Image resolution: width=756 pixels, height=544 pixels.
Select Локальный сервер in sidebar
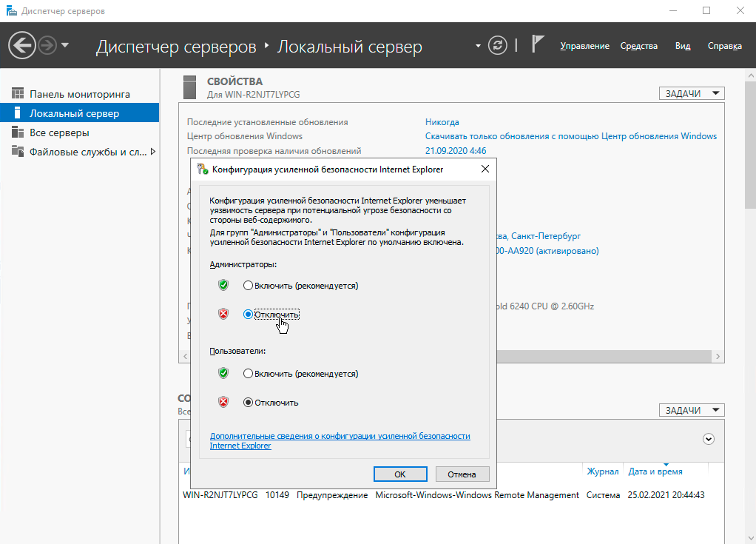[80, 113]
